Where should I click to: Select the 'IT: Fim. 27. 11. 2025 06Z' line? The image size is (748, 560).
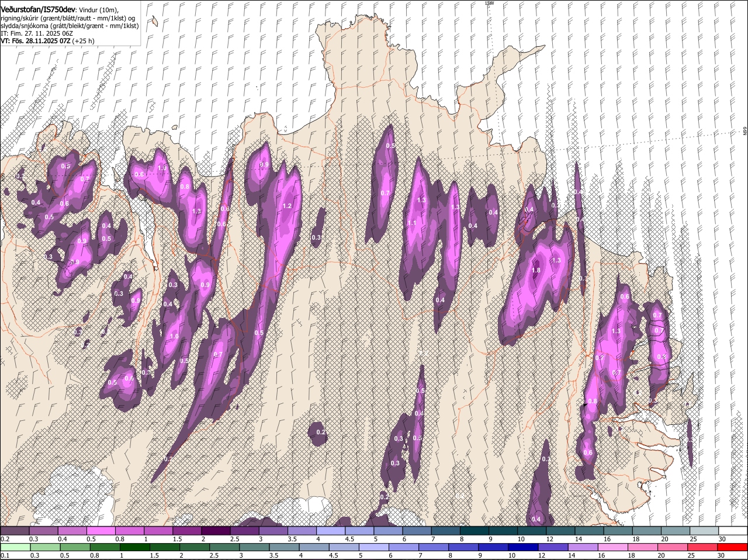(x=37, y=34)
